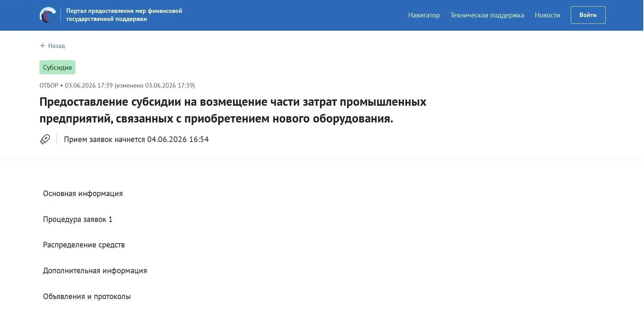
Task: Click 'Прием заявок начнется 04.06.2026 16:54' text
Action: 136,140
